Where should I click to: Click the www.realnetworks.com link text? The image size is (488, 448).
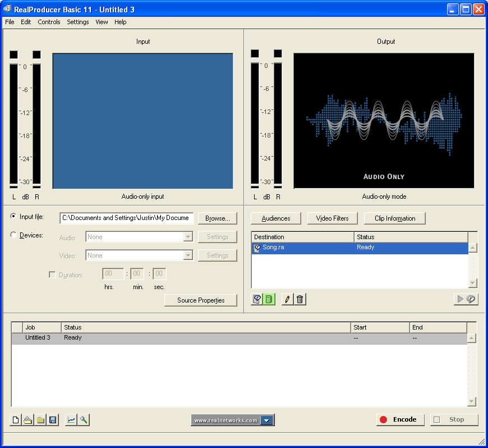(x=225, y=420)
